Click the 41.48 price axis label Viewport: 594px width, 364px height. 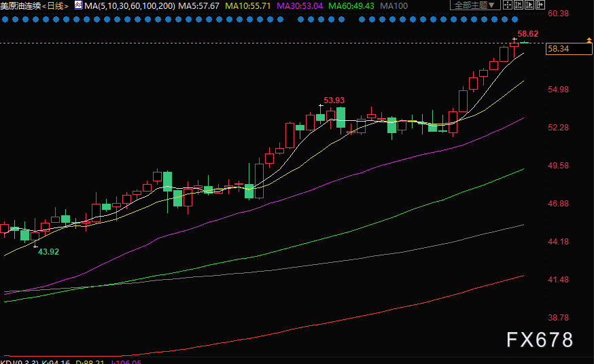click(x=559, y=280)
